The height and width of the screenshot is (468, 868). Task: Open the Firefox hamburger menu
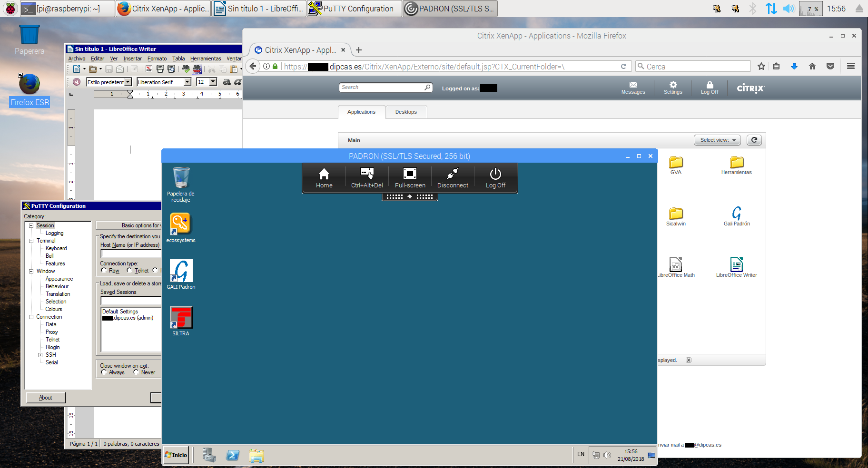851,66
